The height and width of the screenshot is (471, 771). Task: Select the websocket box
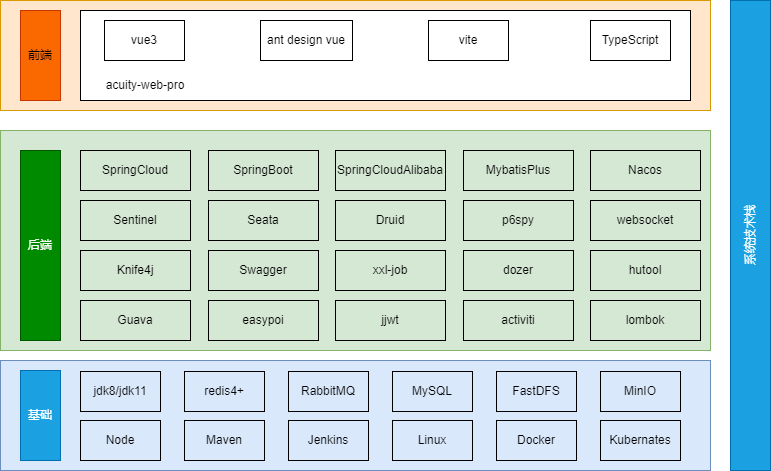[x=645, y=220]
